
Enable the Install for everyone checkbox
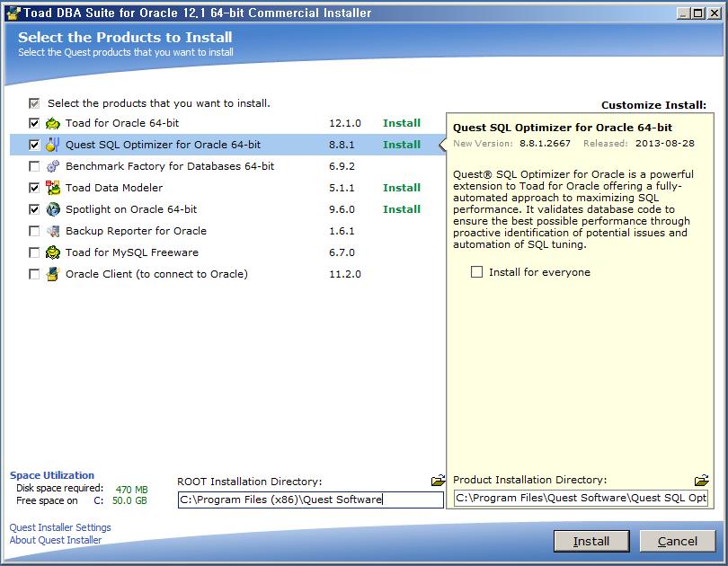477,272
